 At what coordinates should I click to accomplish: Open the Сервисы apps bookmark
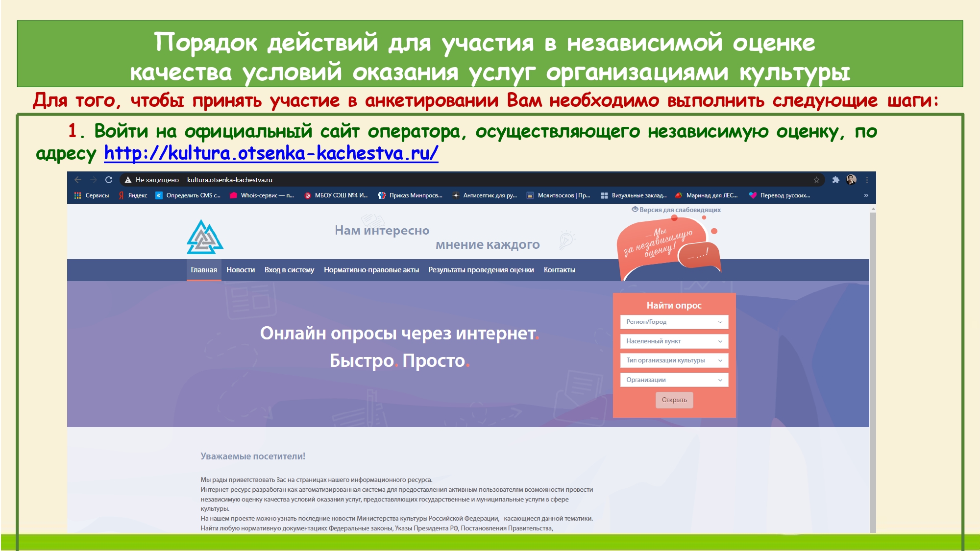pos(92,195)
